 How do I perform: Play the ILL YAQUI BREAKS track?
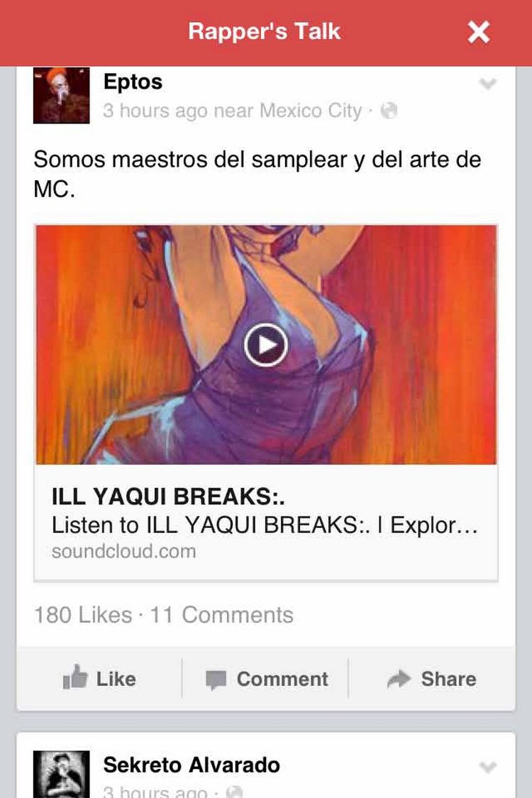click(266, 345)
